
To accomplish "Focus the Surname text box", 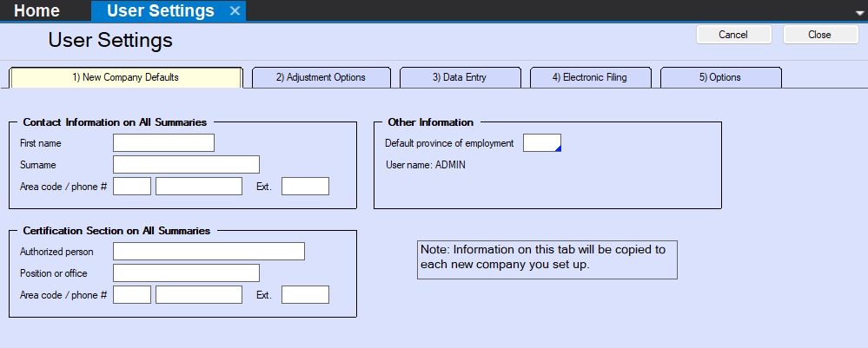I will pyautogui.click(x=186, y=165).
